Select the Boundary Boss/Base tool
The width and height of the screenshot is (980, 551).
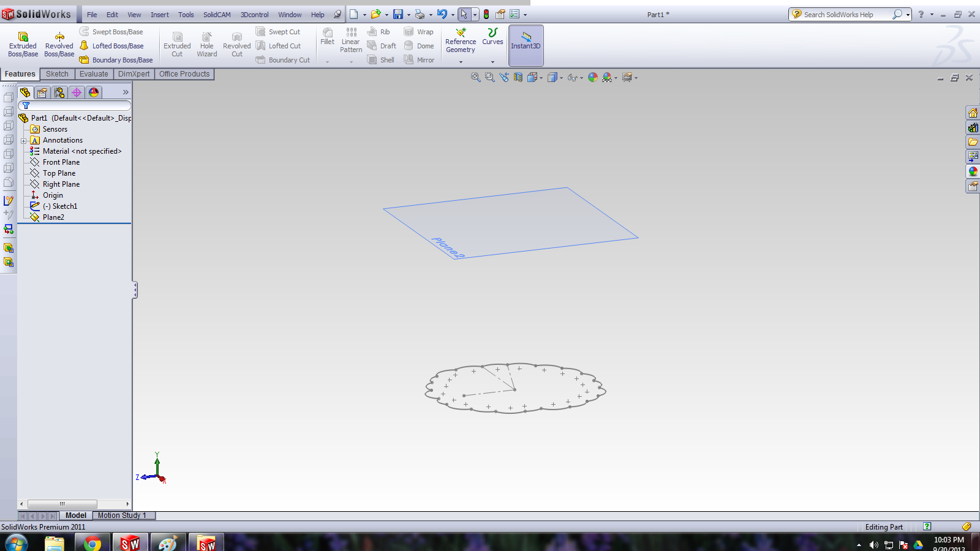[116, 60]
